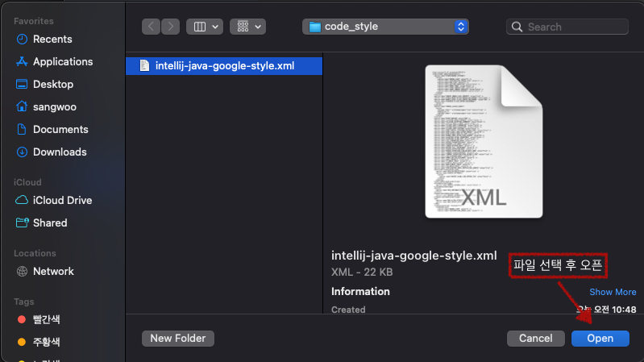Viewport: 644px width, 362px height.
Task: Click the magnifying glass search icon
Action: click(517, 27)
